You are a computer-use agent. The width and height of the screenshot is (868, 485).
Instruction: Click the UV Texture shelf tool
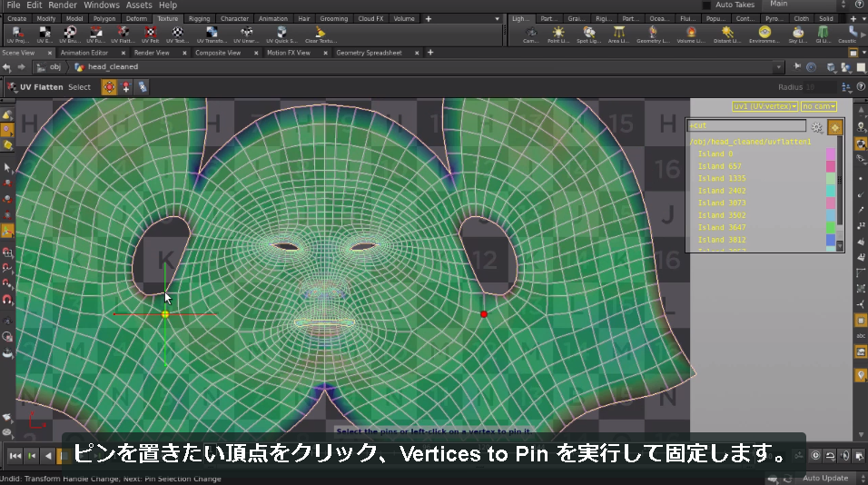click(177, 35)
